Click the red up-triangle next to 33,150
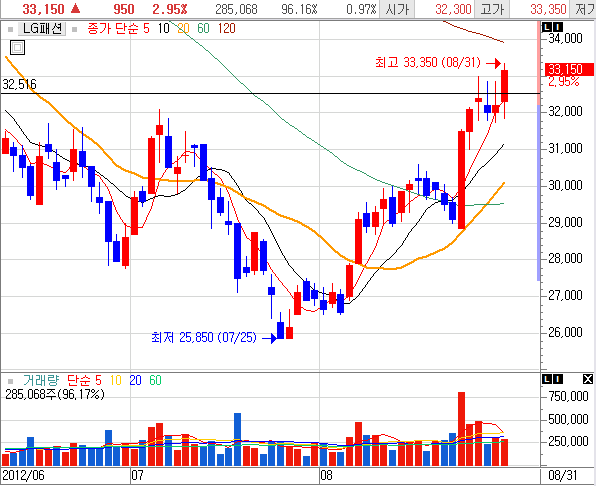Screen dimensions: 596x486 [76, 8]
